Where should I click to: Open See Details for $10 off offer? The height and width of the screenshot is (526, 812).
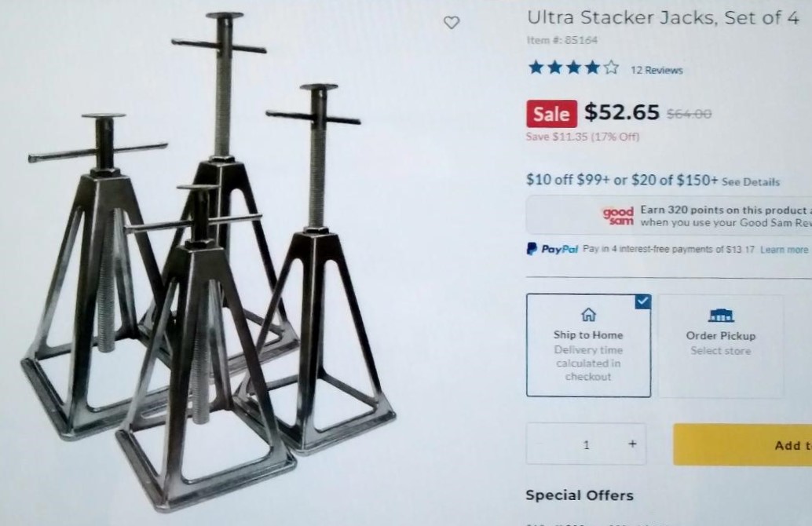(x=751, y=181)
